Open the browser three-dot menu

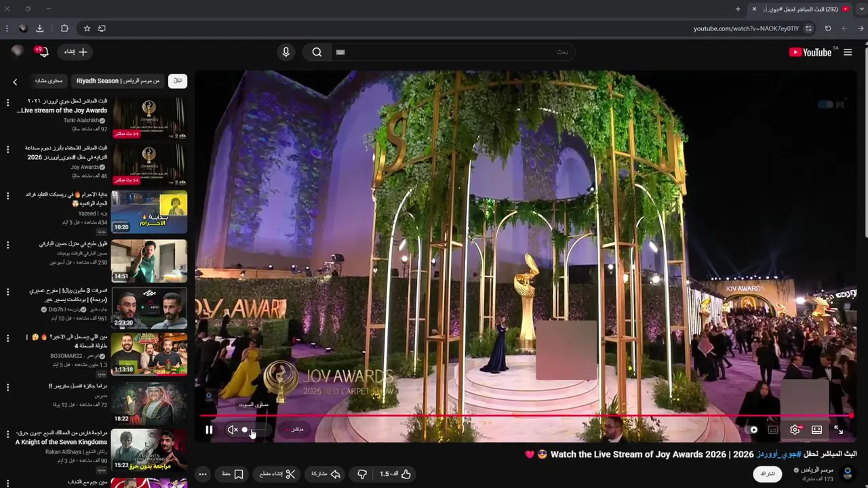(x=7, y=28)
